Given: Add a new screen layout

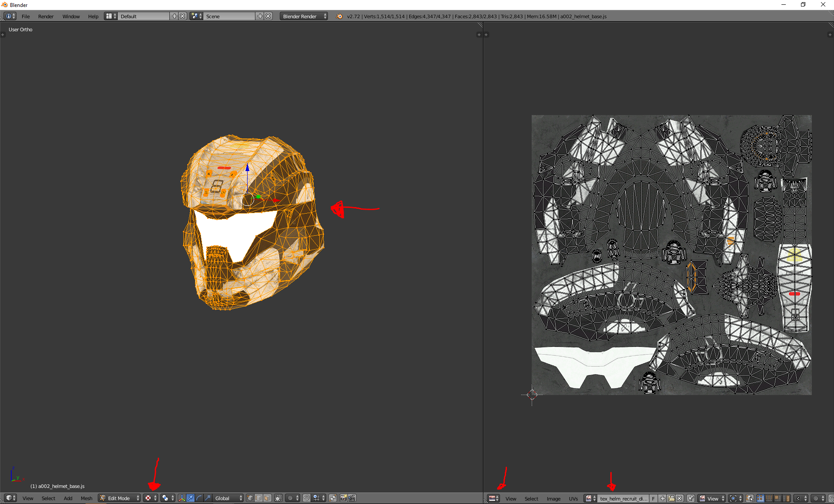Looking at the screenshot, I should click(x=175, y=16).
